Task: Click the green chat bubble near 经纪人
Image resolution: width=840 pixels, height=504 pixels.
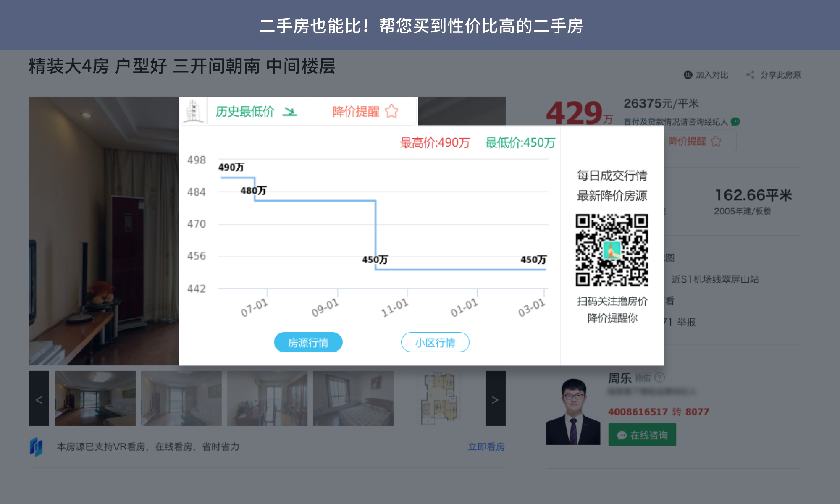Action: [735, 122]
